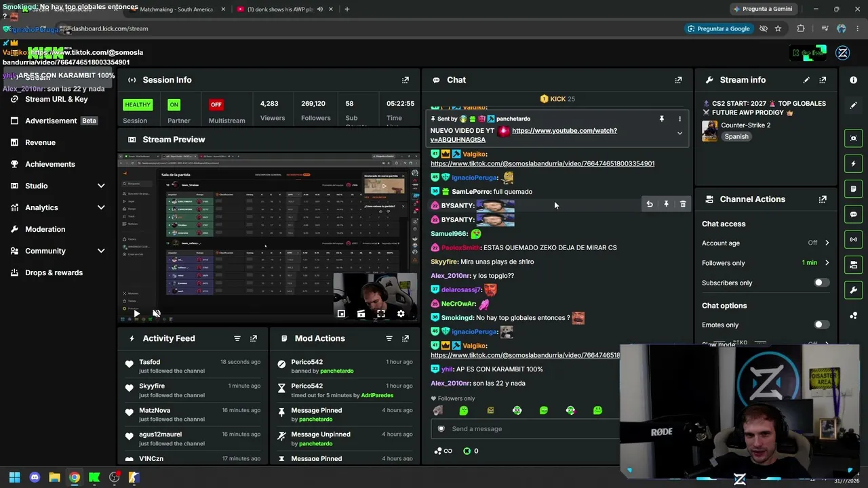
Task: Pop out the Stream info panel
Action: 823,80
